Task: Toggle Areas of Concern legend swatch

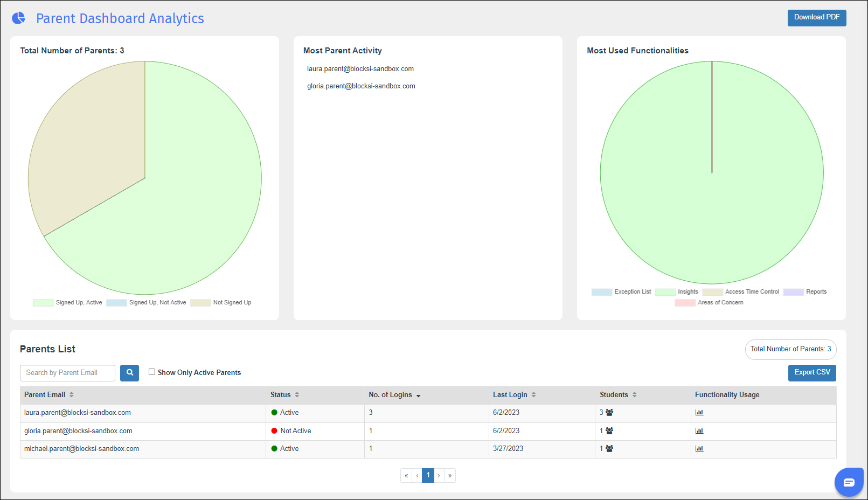Action: (685, 303)
